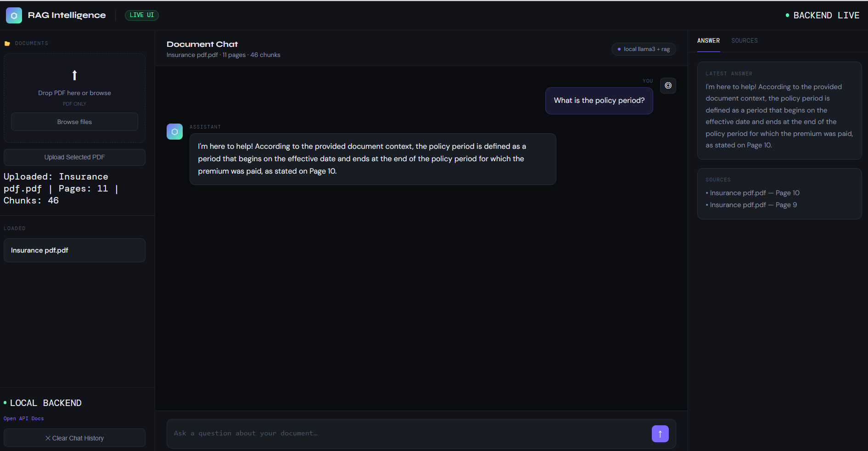Select Insurance pdf.pdf in the LOADED list
The height and width of the screenshot is (451, 868).
point(74,250)
